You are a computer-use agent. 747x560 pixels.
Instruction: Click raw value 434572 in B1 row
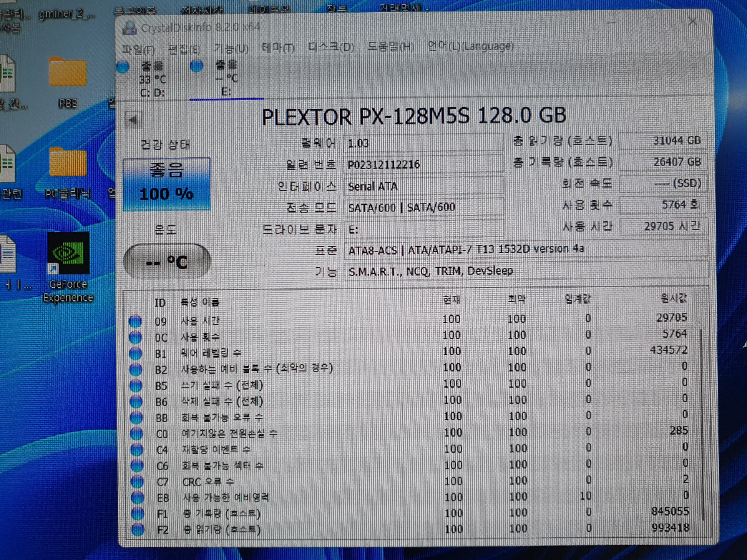668,350
